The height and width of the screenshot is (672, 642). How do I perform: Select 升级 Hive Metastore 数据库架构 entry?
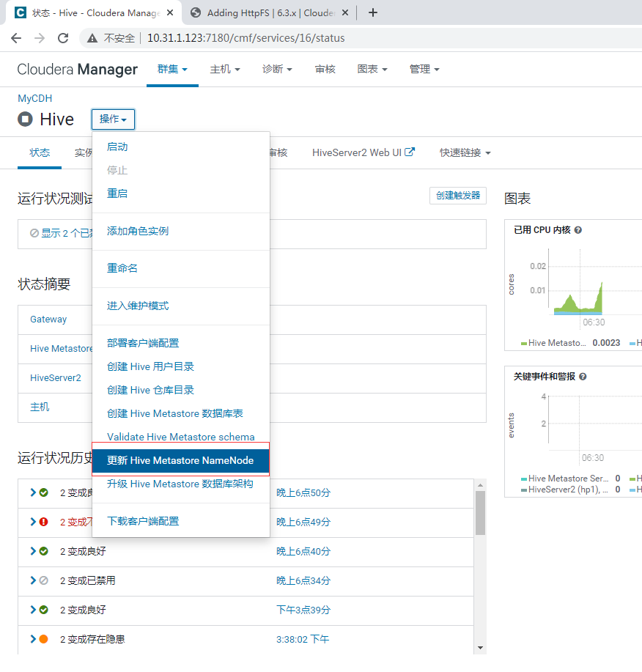[x=180, y=484]
